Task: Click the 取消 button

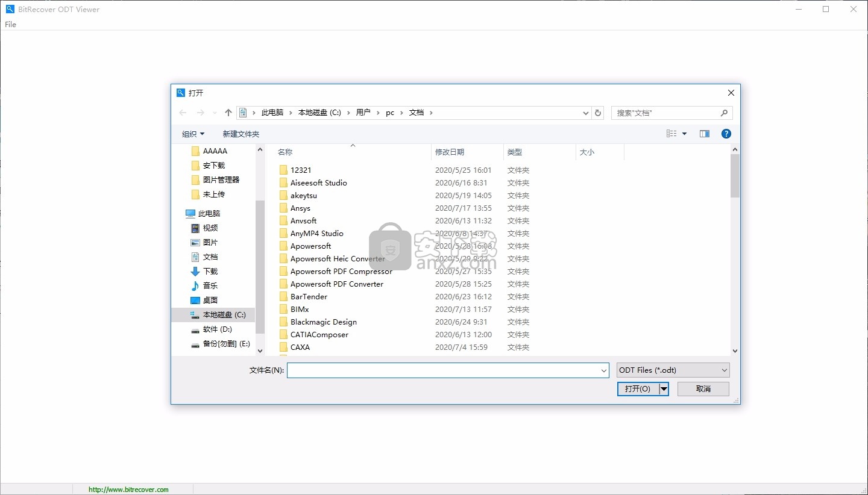Action: point(703,389)
